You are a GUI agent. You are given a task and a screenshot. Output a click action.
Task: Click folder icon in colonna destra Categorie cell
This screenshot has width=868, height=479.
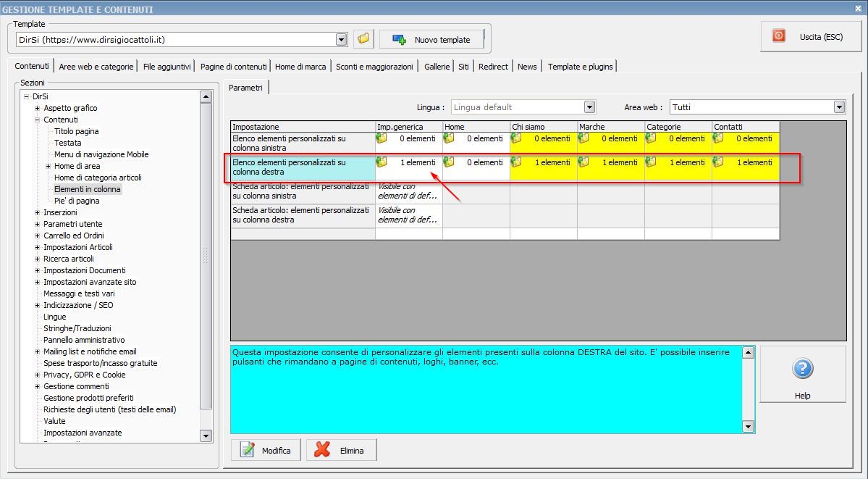(651, 162)
